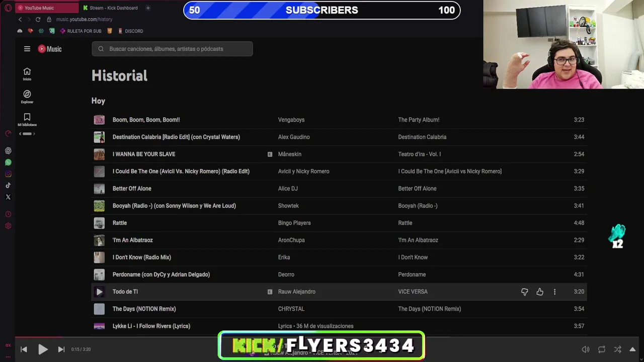Screen dimensions: 644x362
Task: Open the Rauw Alejandro artist link
Action: pos(297,292)
